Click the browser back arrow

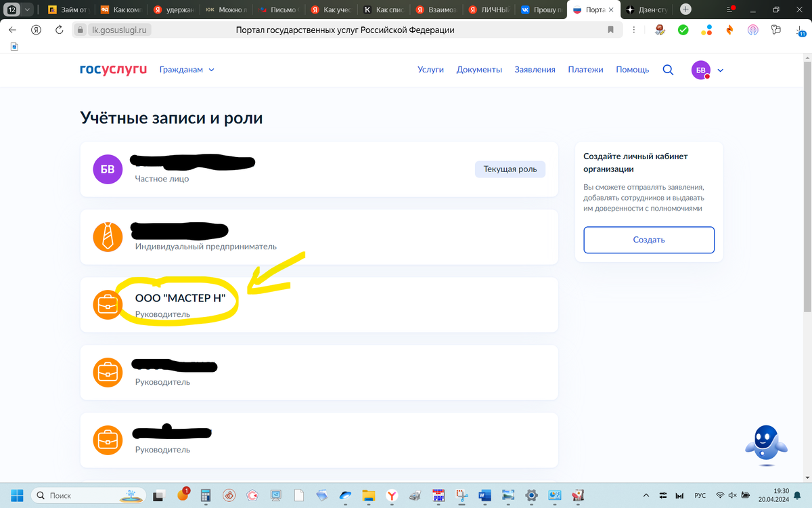point(12,30)
